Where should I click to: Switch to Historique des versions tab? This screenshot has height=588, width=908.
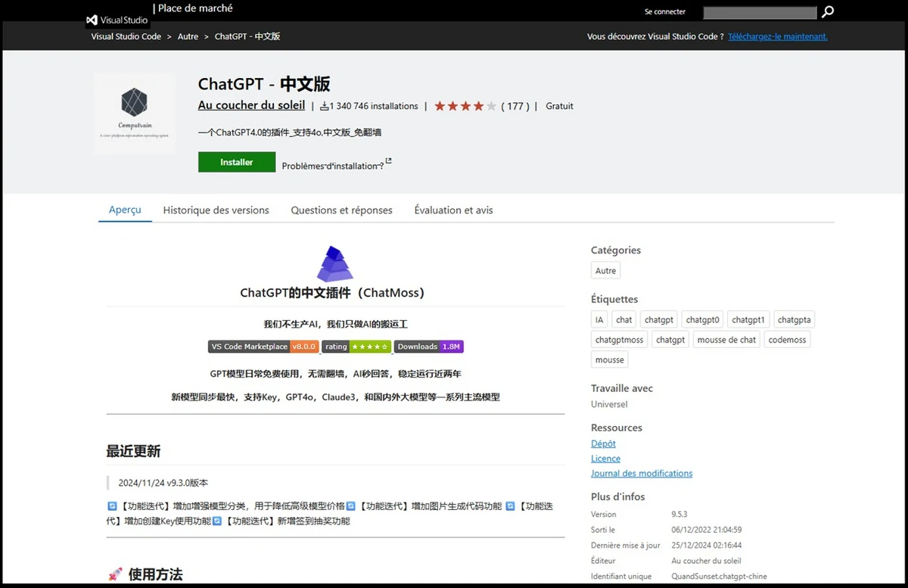216,210
